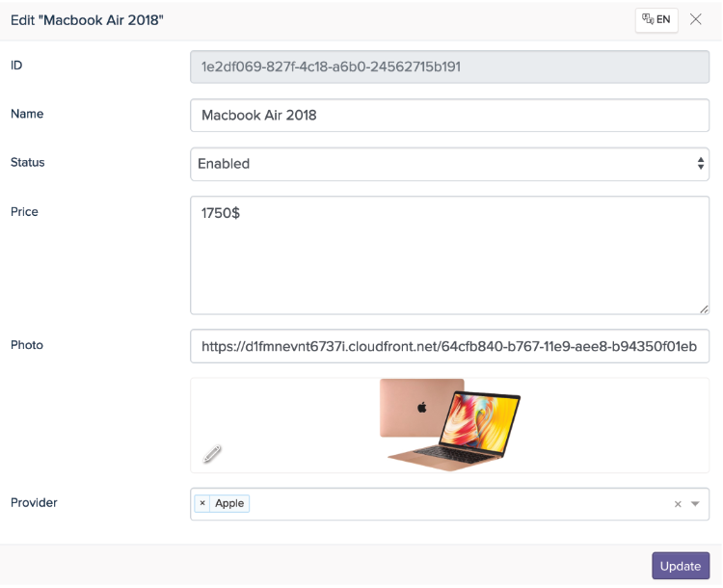Focus the Price text area
The image size is (723, 588).
coord(449,254)
